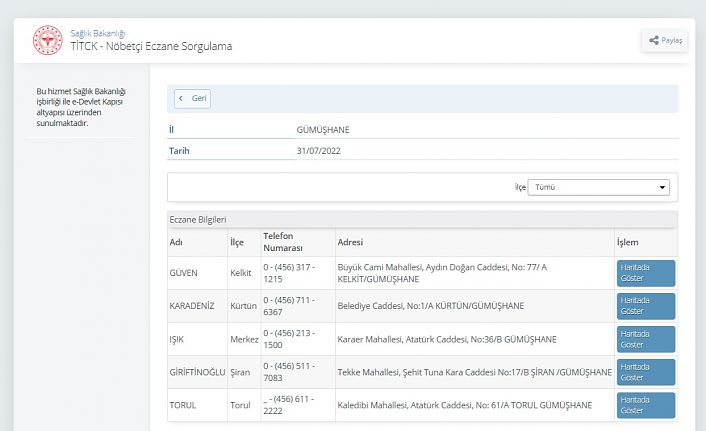
Task: Click the Paylaş share button
Action: (x=665, y=40)
